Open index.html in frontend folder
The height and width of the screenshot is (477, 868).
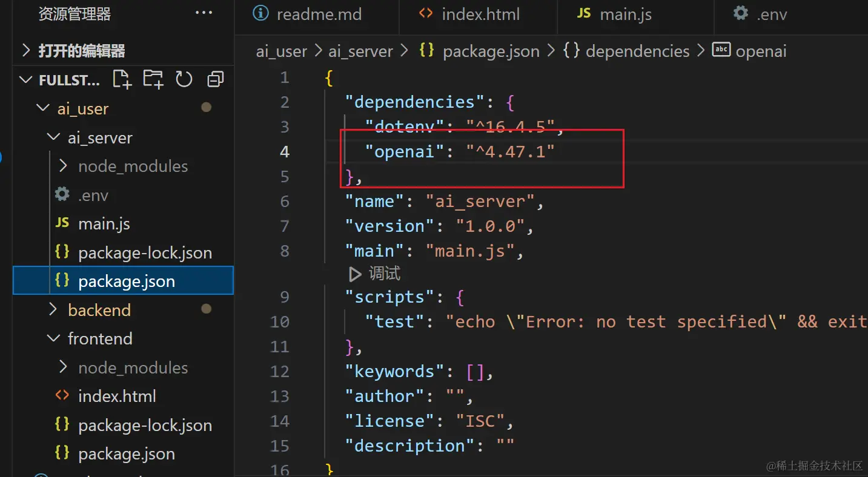pyautogui.click(x=124, y=396)
